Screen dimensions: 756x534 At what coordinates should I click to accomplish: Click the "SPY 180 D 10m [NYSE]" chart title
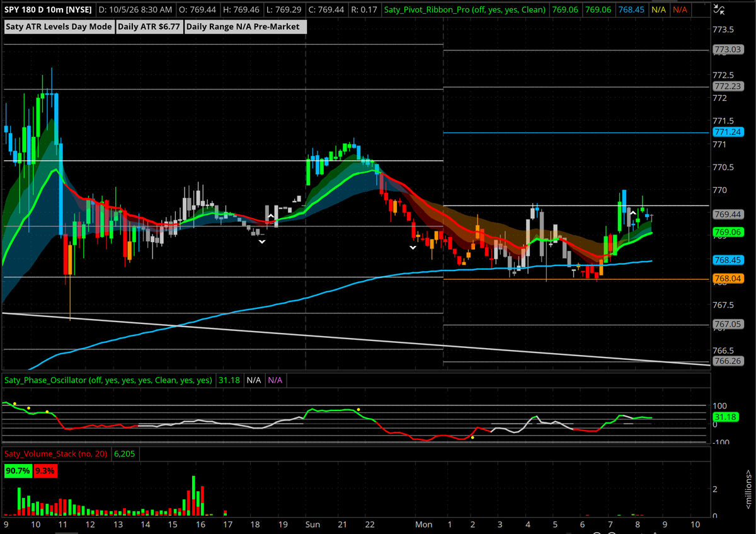coord(49,10)
